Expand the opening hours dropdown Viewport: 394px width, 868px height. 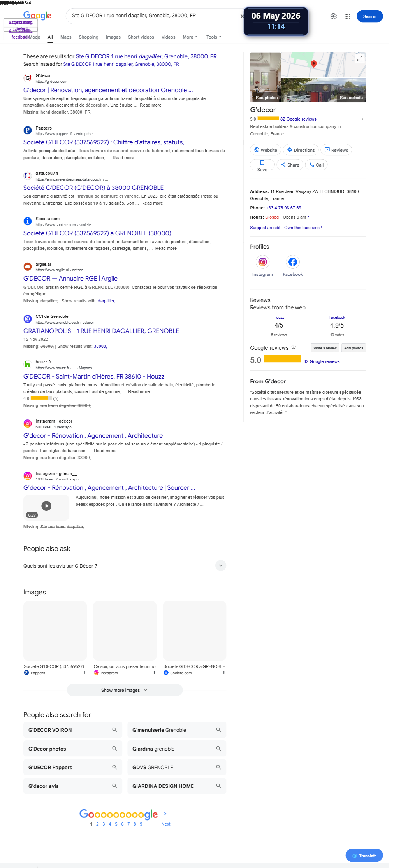point(308,217)
